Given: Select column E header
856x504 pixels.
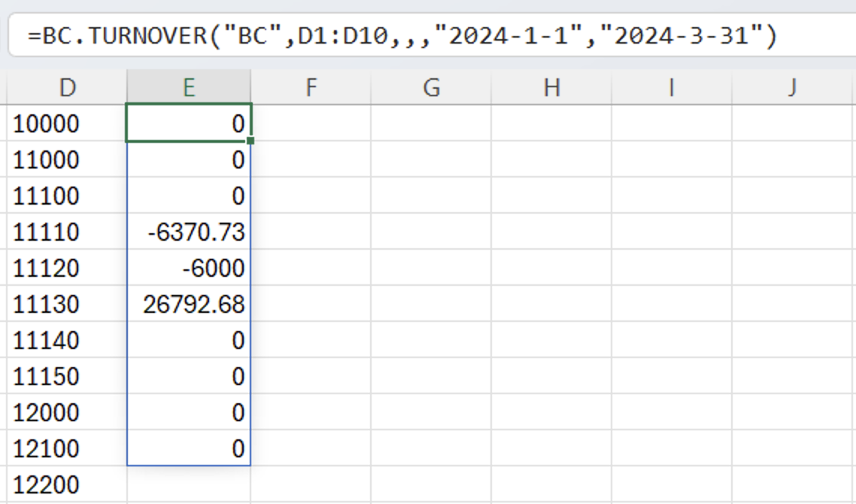Looking at the screenshot, I should [189, 88].
